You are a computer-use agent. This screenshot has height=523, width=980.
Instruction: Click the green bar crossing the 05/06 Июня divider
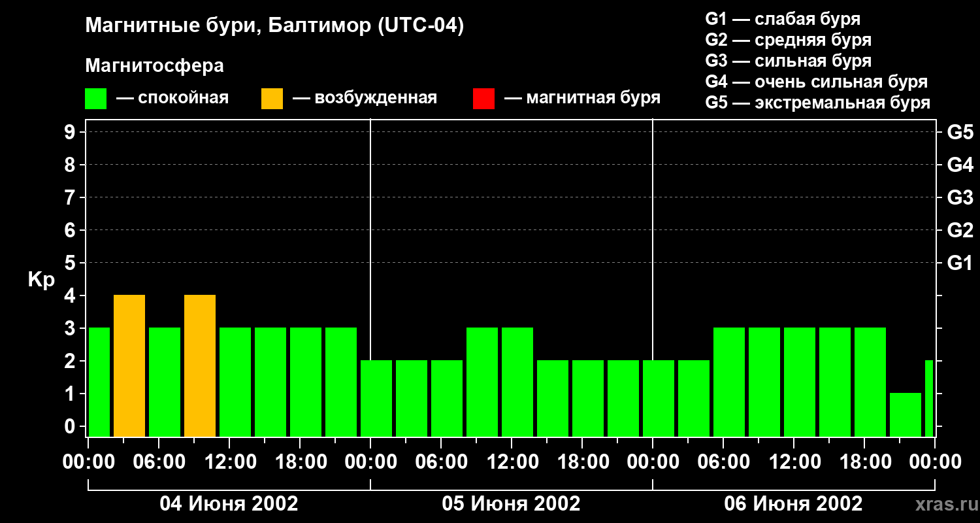659,399
